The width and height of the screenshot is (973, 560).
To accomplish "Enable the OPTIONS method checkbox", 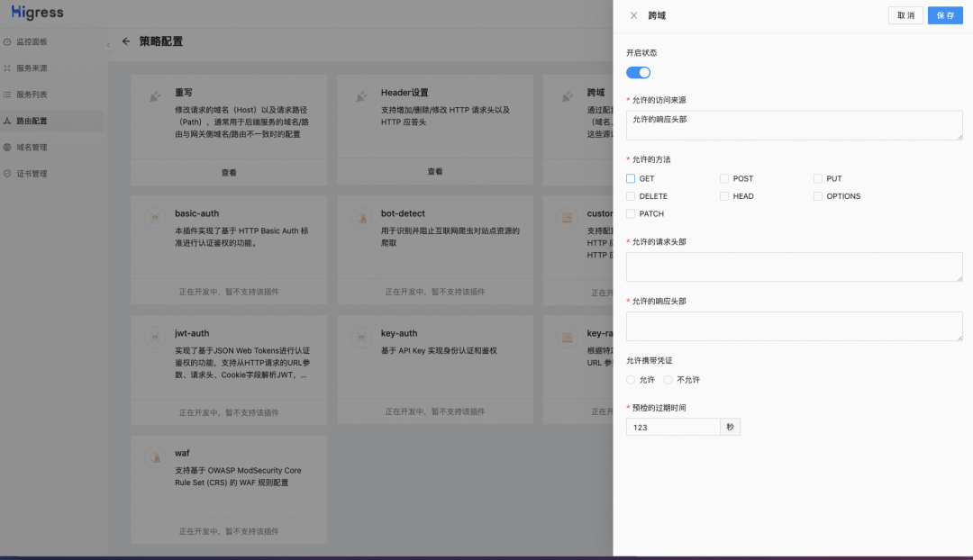I will 818,196.
